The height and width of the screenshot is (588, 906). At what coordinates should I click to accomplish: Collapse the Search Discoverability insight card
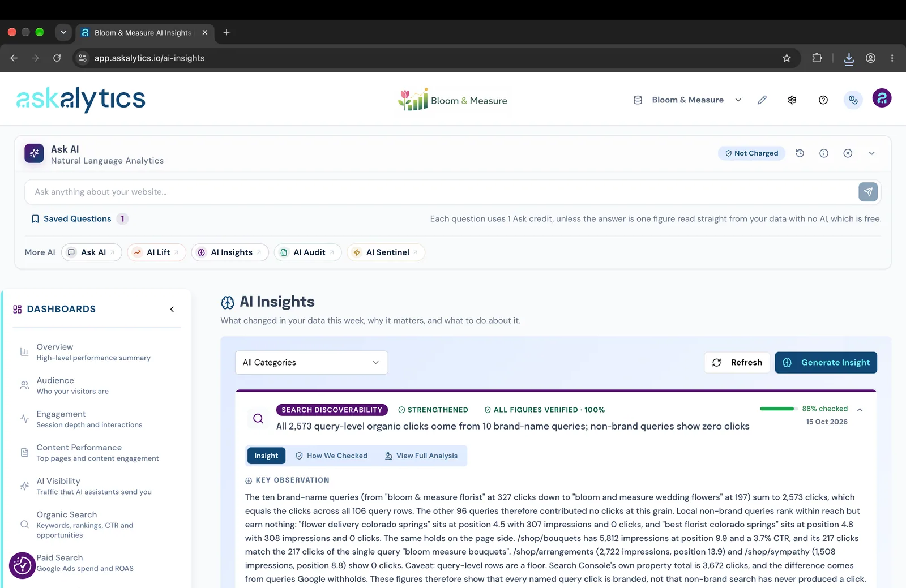[860, 410]
